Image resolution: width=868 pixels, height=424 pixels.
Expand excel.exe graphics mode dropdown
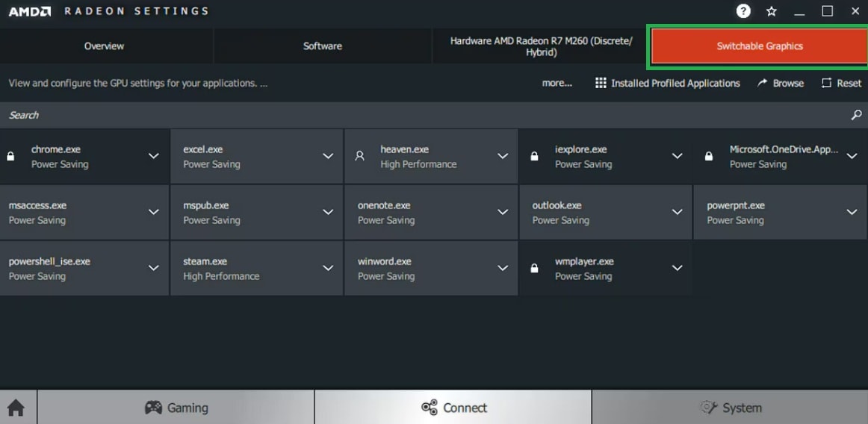point(328,156)
